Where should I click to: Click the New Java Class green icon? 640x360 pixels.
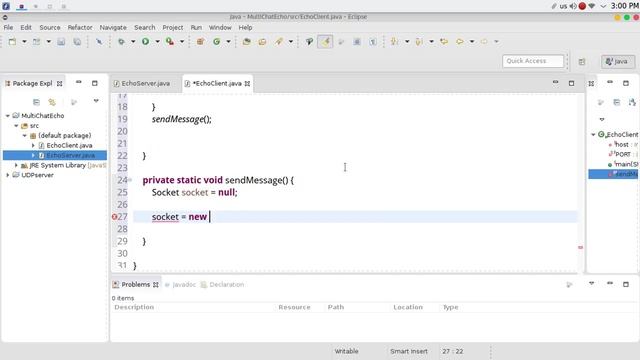coord(217,42)
